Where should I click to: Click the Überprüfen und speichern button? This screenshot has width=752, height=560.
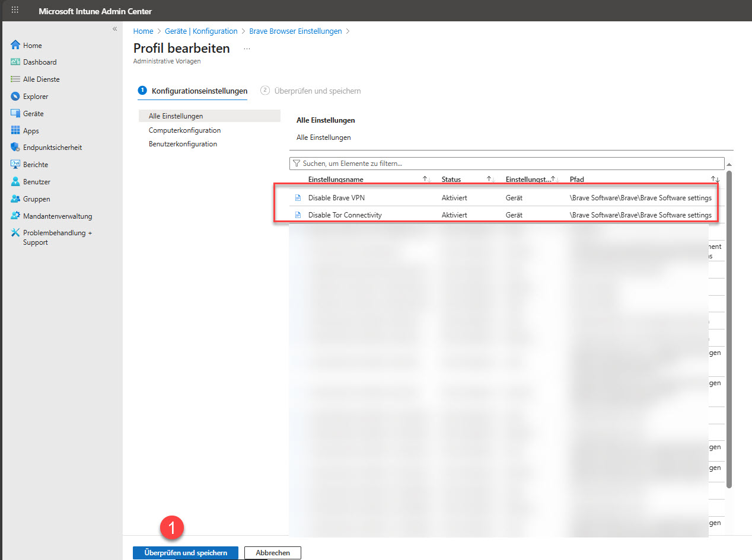[x=185, y=553]
